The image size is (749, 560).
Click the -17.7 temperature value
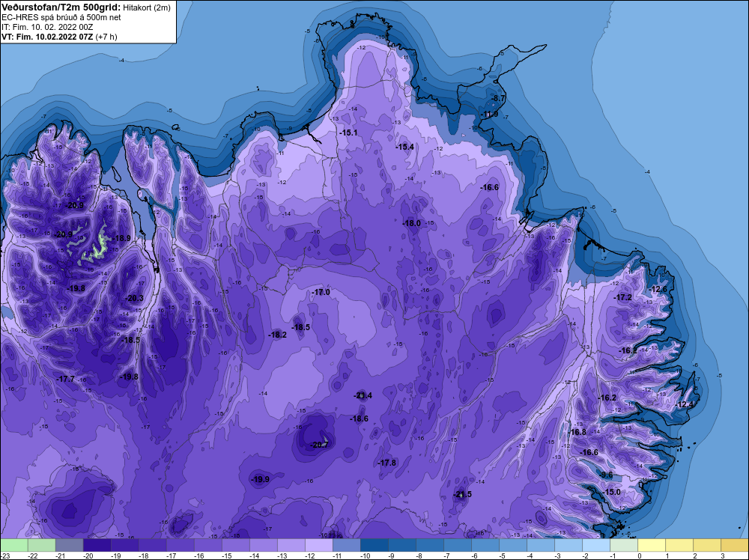pos(65,379)
